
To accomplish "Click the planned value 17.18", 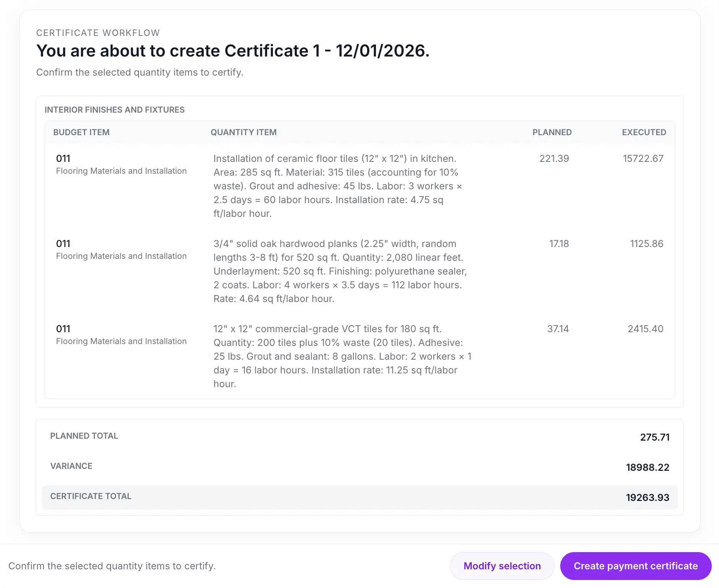I will tap(558, 244).
